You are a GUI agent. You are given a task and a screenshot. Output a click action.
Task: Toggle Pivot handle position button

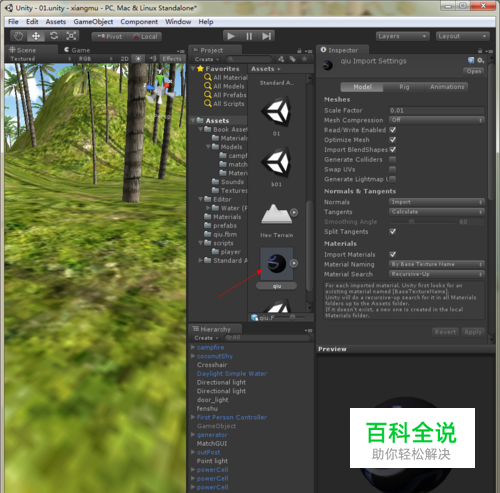(x=110, y=37)
